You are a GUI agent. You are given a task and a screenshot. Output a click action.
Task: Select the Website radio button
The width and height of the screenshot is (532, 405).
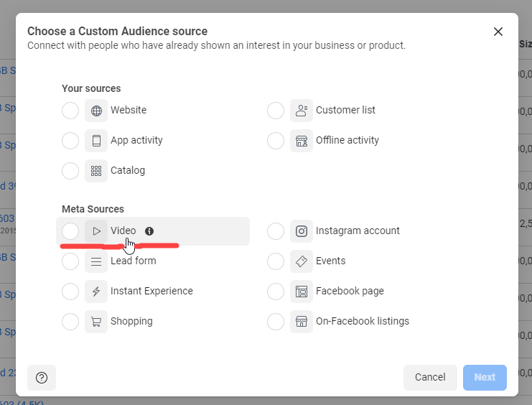pos(70,111)
